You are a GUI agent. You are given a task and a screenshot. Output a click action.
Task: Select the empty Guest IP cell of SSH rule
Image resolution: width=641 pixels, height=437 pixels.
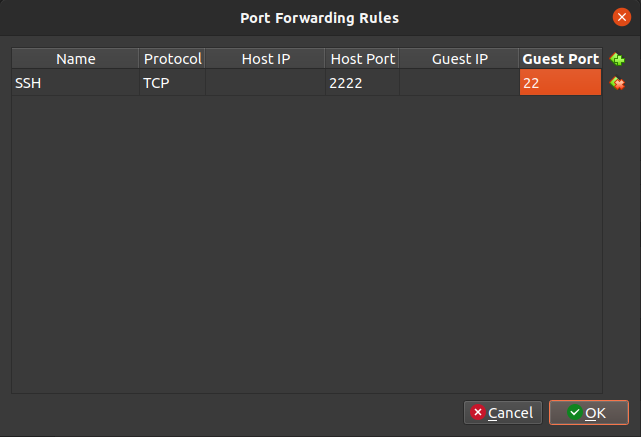(459, 83)
